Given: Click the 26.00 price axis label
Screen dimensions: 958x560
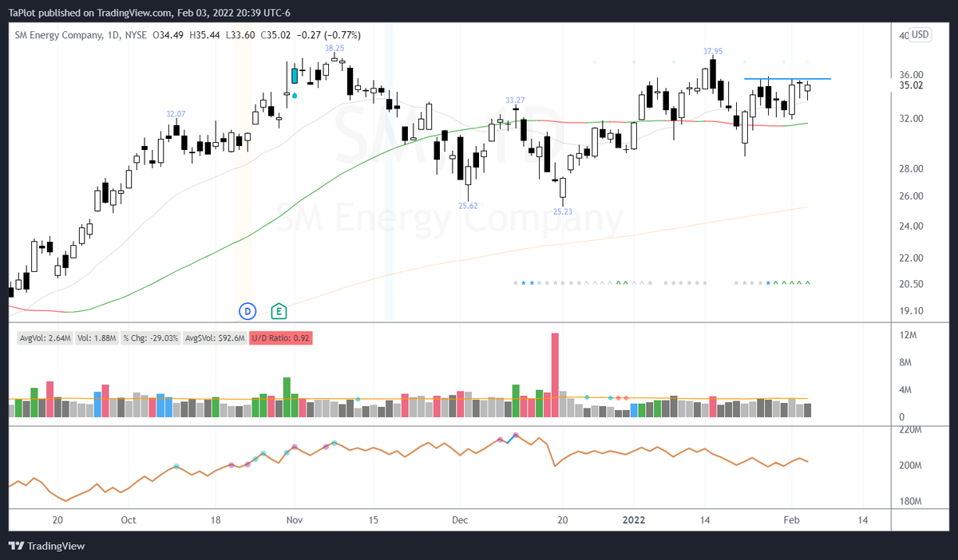Looking at the screenshot, I should coord(911,196).
